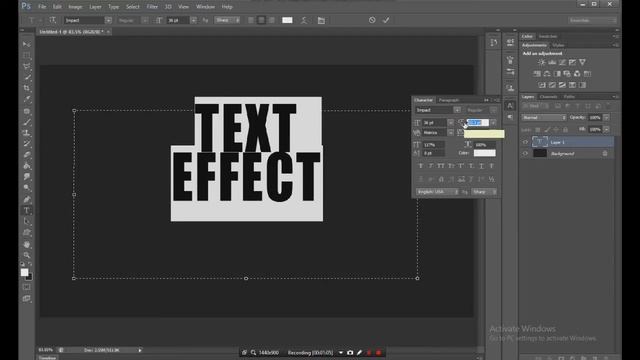This screenshot has height=360, width=640.
Task: Switch to the Paths tab
Action: click(569, 97)
